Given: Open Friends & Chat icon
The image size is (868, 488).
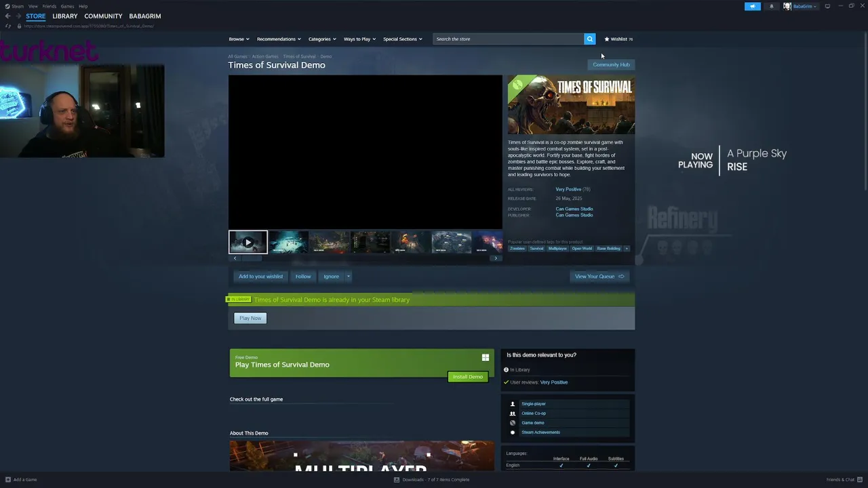Looking at the screenshot, I should pos(860,479).
